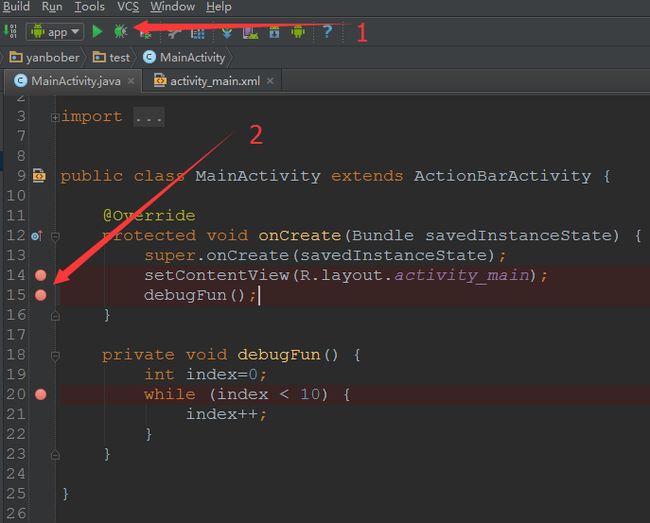Click the debugFun() call on line 15
The width and height of the screenshot is (650, 523).
click(195, 295)
